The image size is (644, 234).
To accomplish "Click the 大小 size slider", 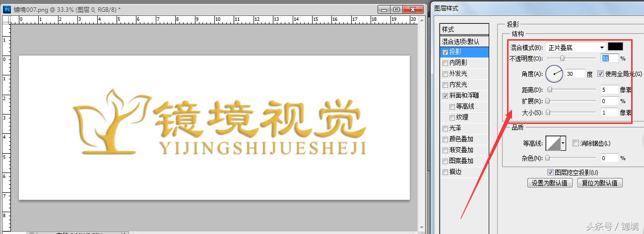I will 572,112.
